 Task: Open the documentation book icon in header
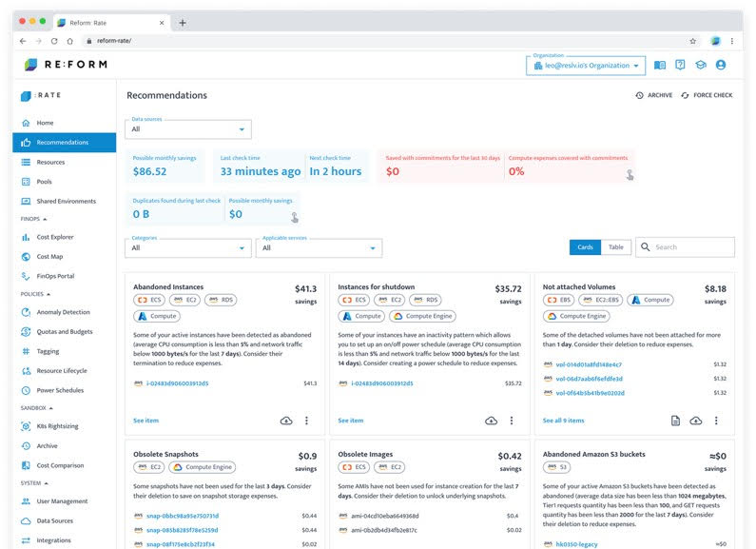[660, 65]
